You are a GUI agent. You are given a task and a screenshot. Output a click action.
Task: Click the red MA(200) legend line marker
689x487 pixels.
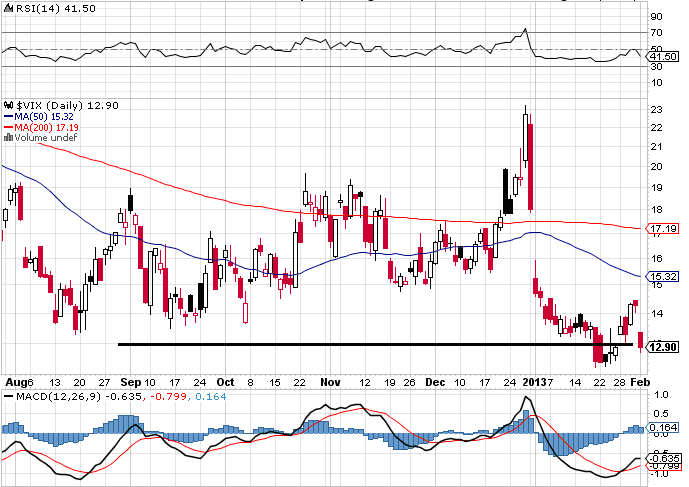tap(9, 127)
